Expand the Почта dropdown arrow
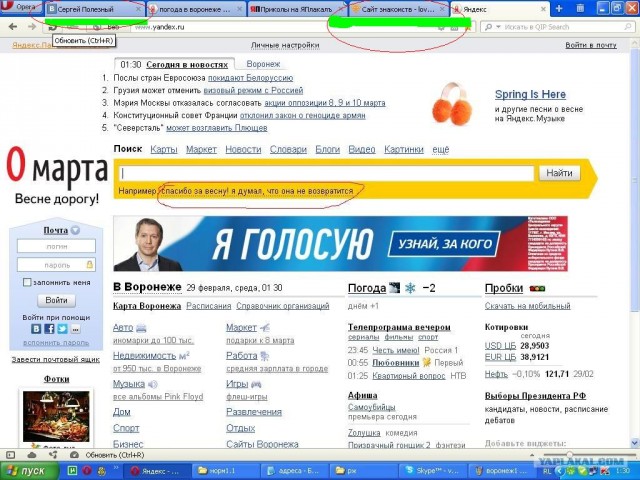 pos(75,230)
